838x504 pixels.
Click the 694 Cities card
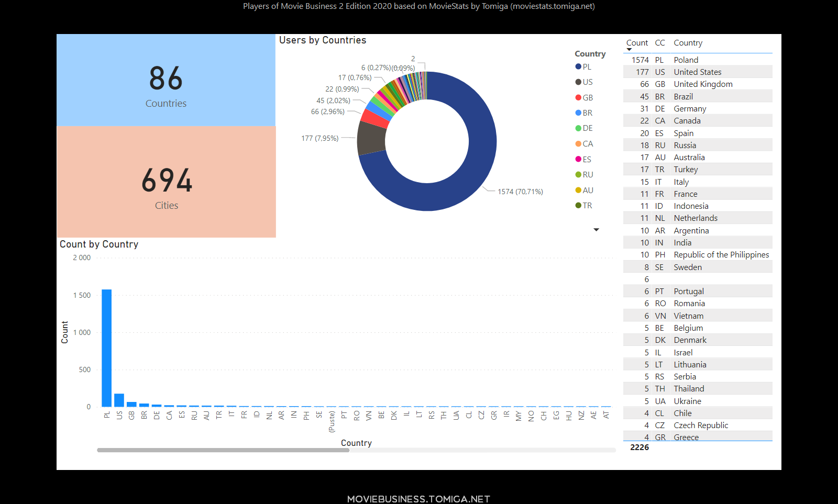pos(166,182)
